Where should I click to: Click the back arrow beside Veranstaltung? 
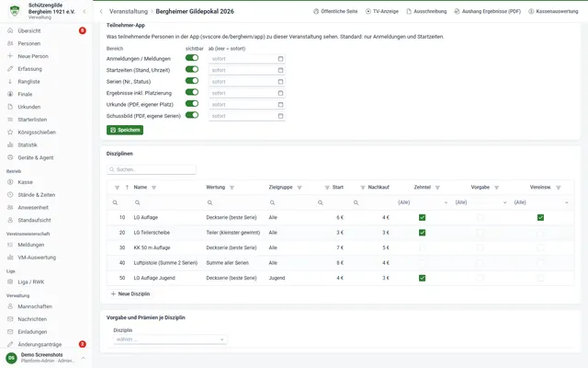click(101, 12)
